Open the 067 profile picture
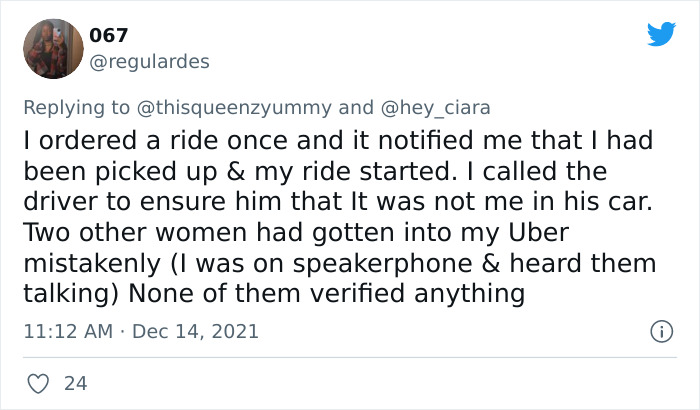Image resolution: width=700 pixels, height=410 pixels. point(53,49)
